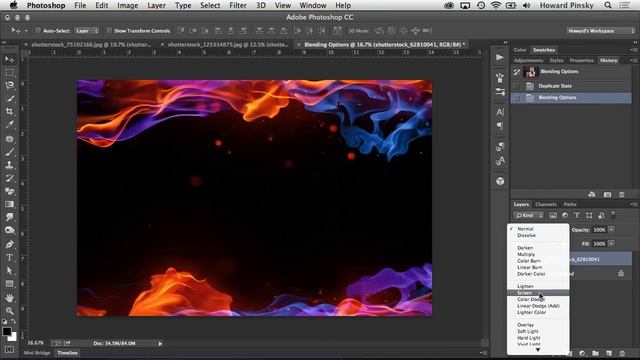The height and width of the screenshot is (360, 640).
Task: Select the Clone Stamp tool
Action: click(x=9, y=165)
